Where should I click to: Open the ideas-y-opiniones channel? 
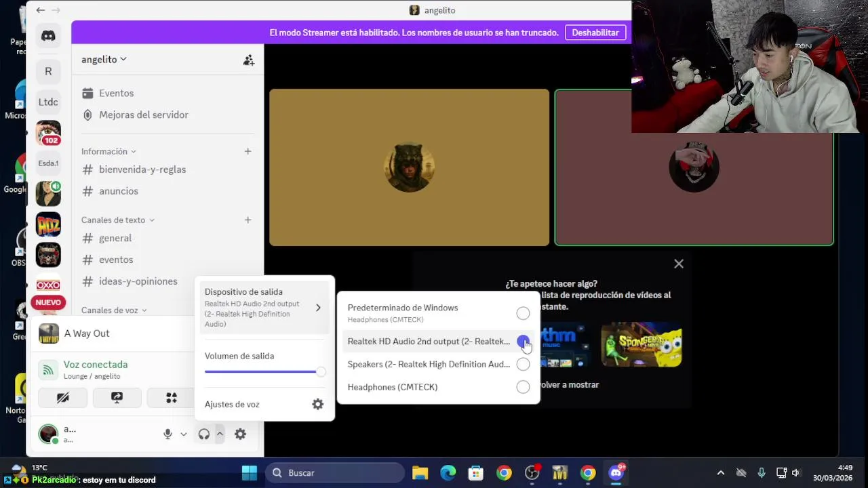138,281
